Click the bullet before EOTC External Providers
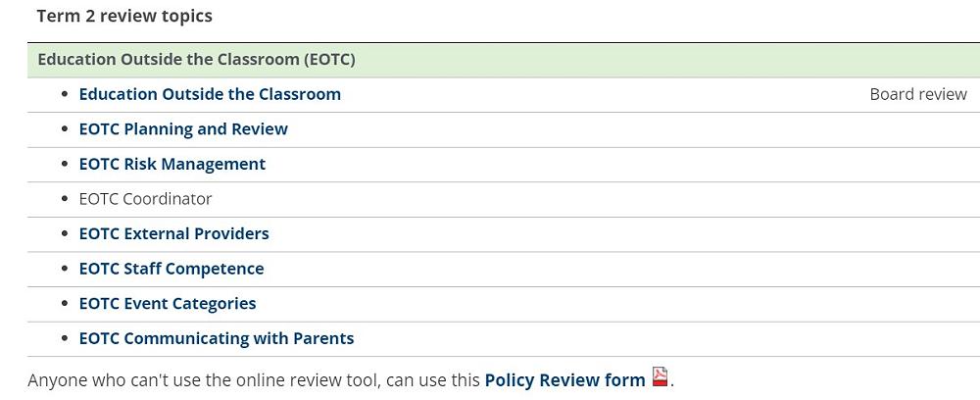 65,233
